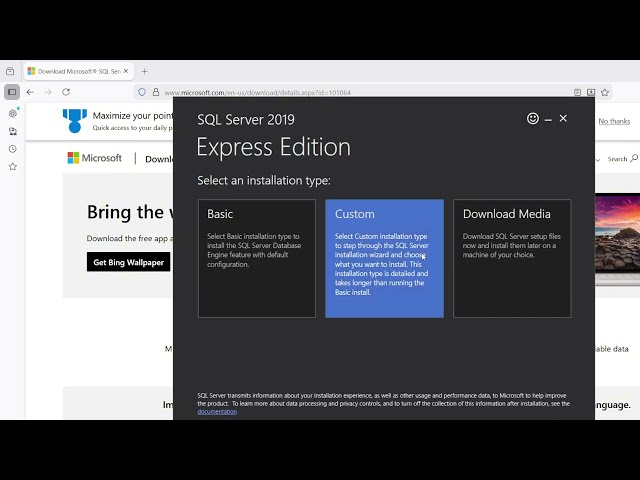Viewport: 640px width, 480px height.
Task: Bookmark this page with the star icon
Action: pyautogui.click(x=605, y=92)
